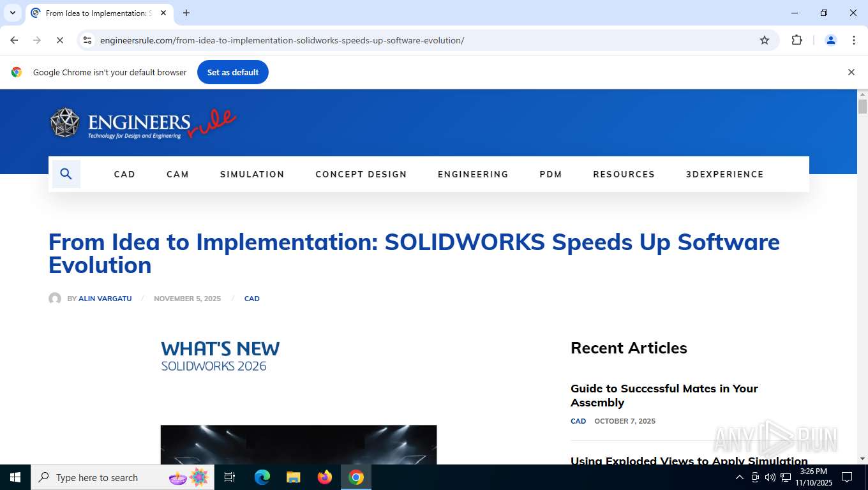Launch Microsoft Edge from the taskbar
The height and width of the screenshot is (490, 868).
(262, 477)
